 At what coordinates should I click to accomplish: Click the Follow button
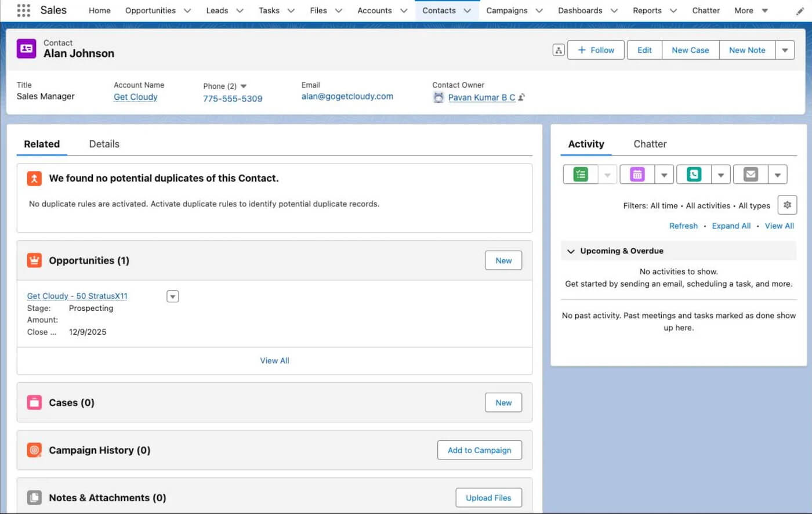[x=596, y=50]
